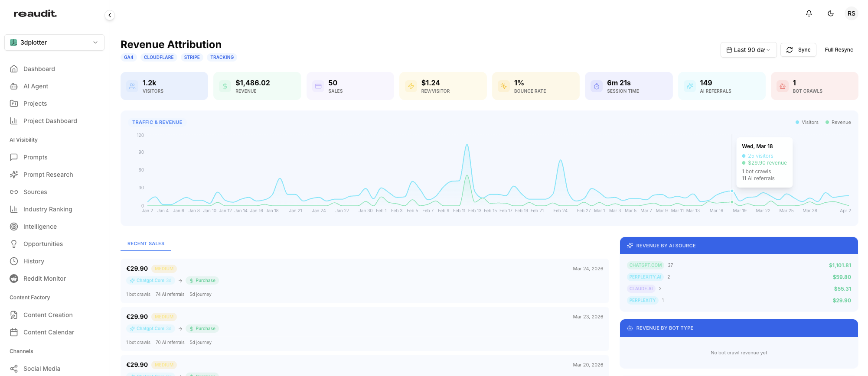This screenshot has height=376, width=868.
Task: Toggle the Revenue legend series
Action: click(838, 122)
